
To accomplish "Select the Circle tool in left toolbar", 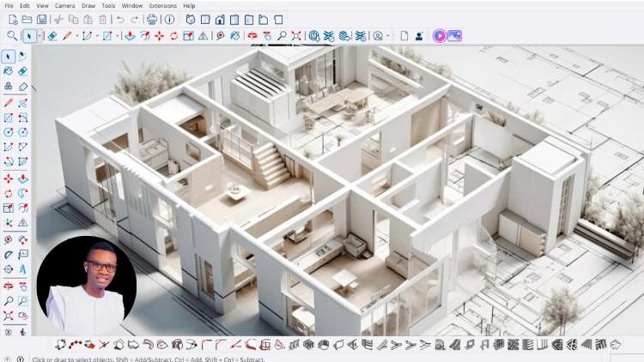I will tap(9, 132).
